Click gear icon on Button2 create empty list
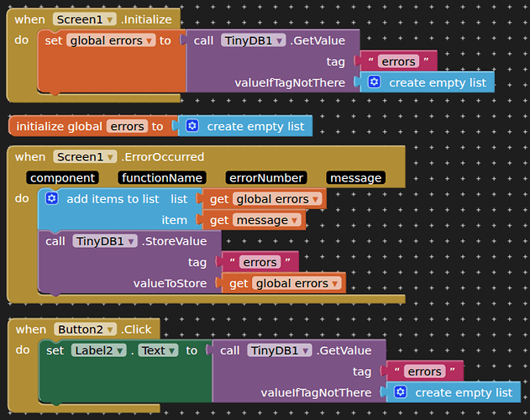 click(x=401, y=392)
